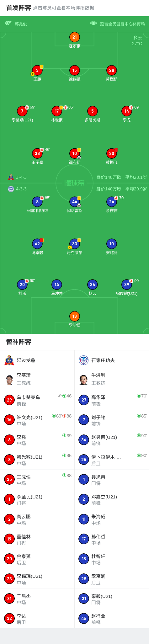This screenshot has width=149, height=644.
Task: Open goalkeeper 李学博 number 13 circle
Action: click(74, 316)
